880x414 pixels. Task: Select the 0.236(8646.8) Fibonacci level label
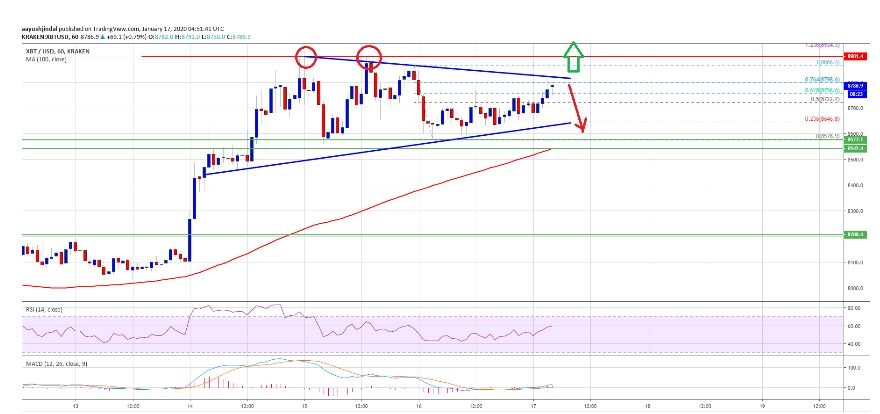tap(824, 119)
